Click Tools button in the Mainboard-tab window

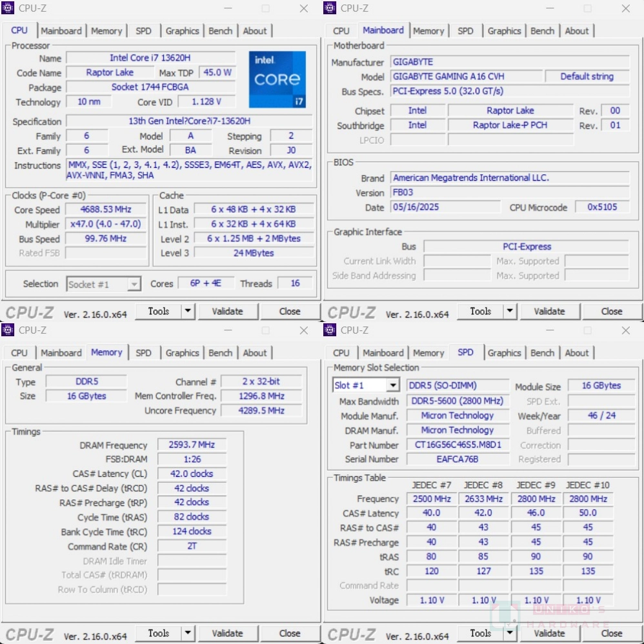(481, 311)
